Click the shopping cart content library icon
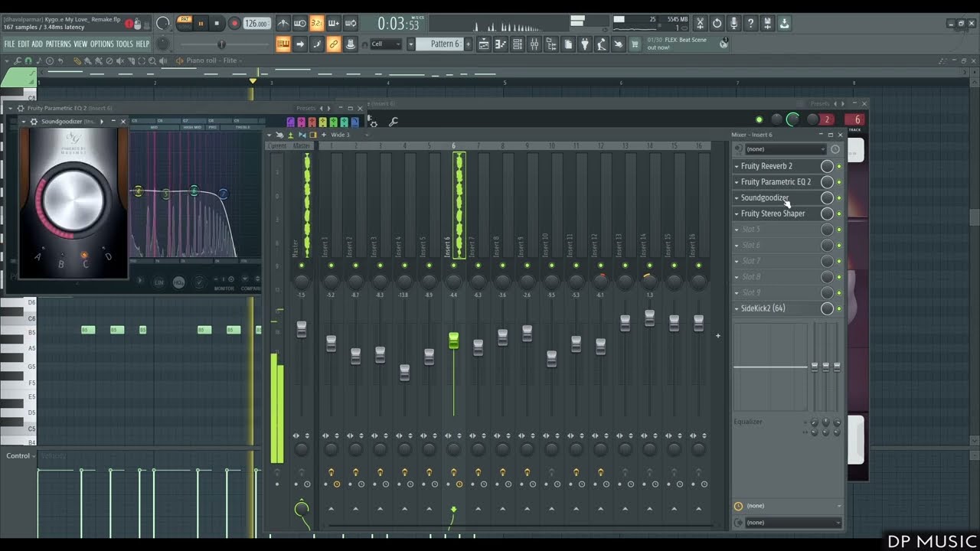This screenshot has height=551, width=980. [635, 44]
